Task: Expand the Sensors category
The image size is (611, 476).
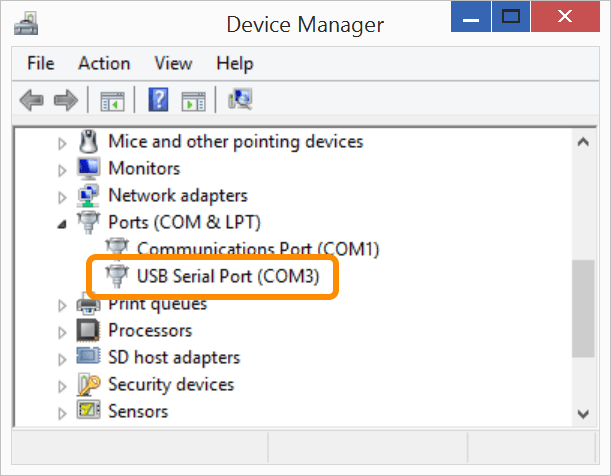Action: (x=63, y=412)
